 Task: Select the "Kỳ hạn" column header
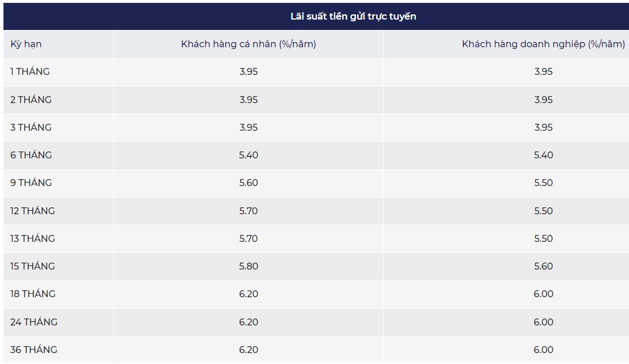pyautogui.click(x=26, y=44)
